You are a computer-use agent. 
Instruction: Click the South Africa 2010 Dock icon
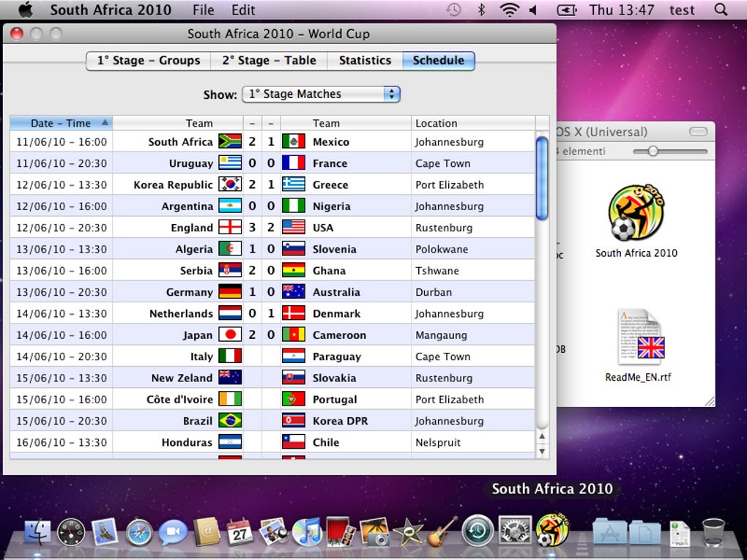tap(552, 529)
